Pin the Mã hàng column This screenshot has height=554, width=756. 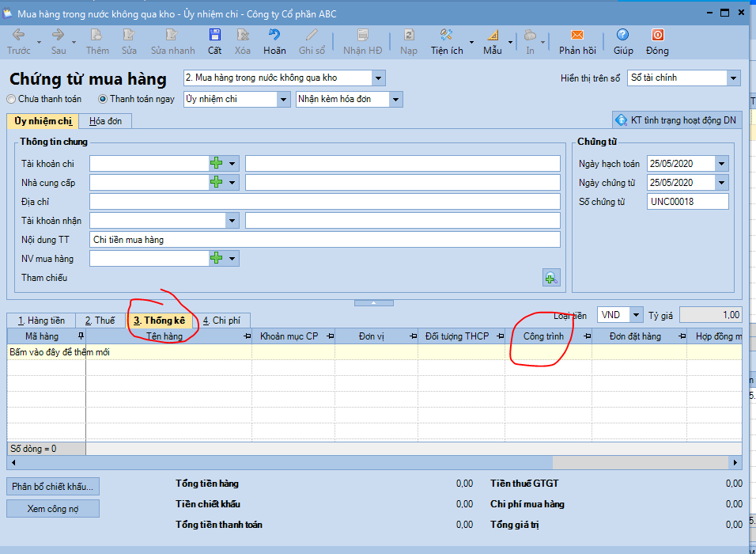point(79,336)
